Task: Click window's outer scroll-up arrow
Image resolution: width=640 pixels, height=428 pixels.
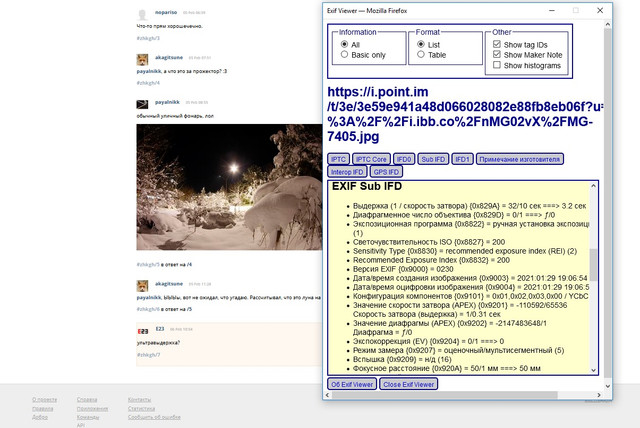Action: 607,24
